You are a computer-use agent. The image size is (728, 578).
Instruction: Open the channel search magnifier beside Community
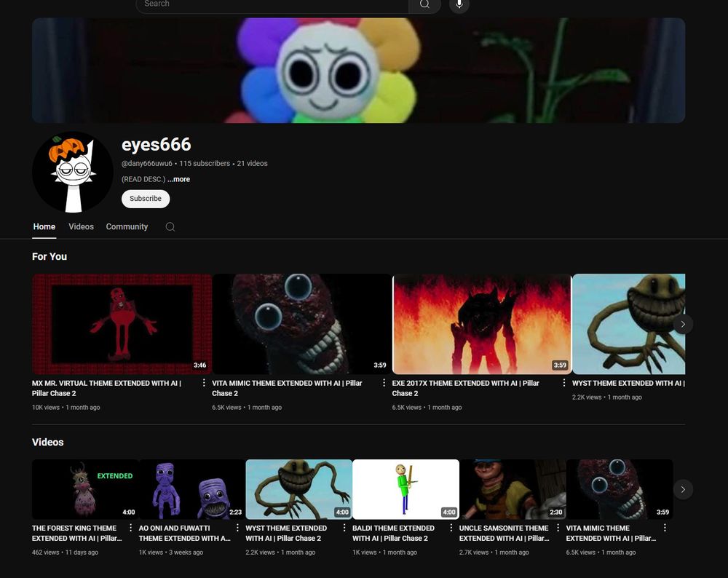[170, 226]
